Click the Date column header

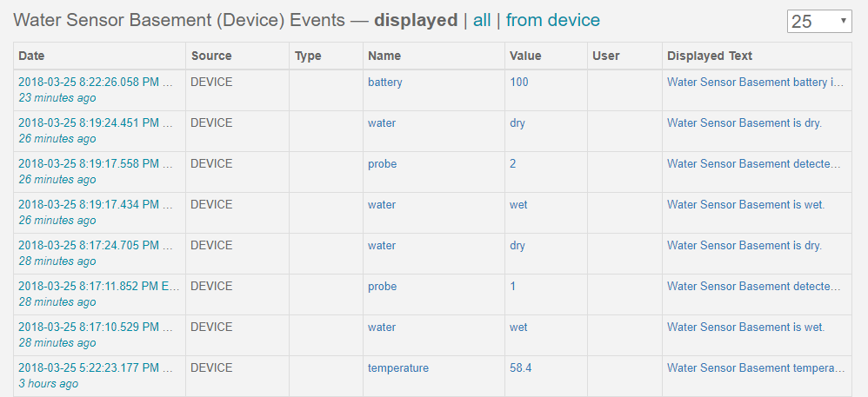click(x=31, y=56)
